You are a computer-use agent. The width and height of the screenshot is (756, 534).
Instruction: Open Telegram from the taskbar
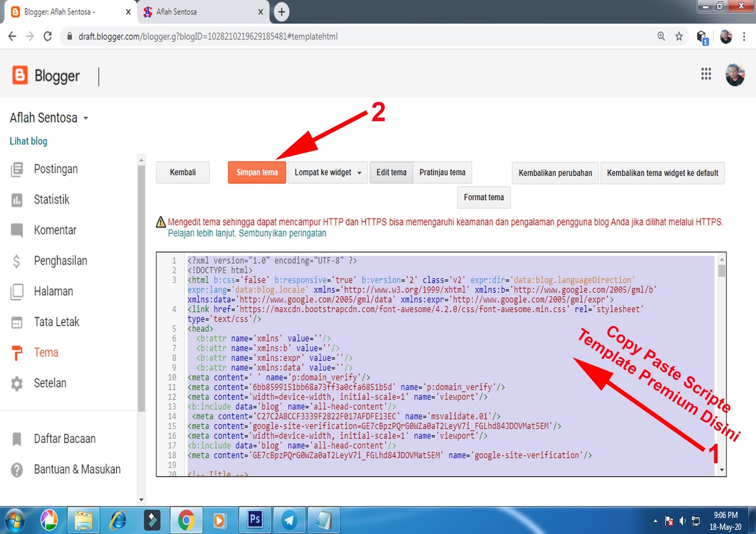tap(289, 520)
